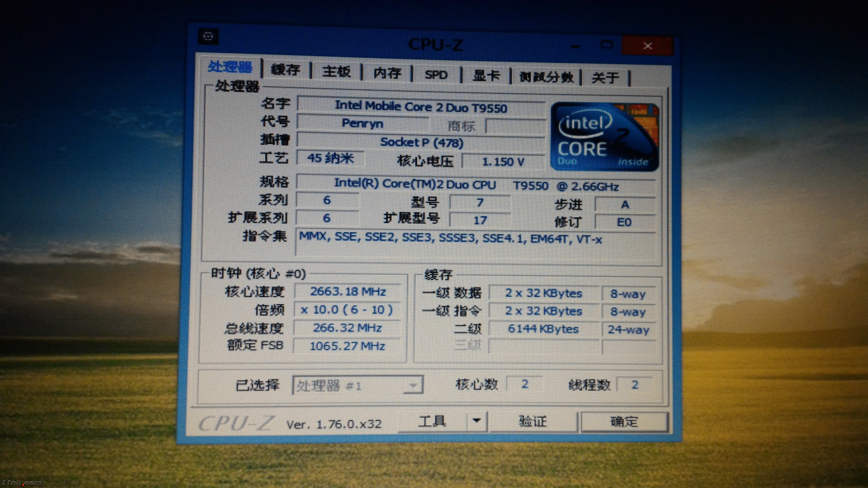This screenshot has height=488, width=868.
Task: Click the thread count value next to 线程数
Action: [635, 385]
